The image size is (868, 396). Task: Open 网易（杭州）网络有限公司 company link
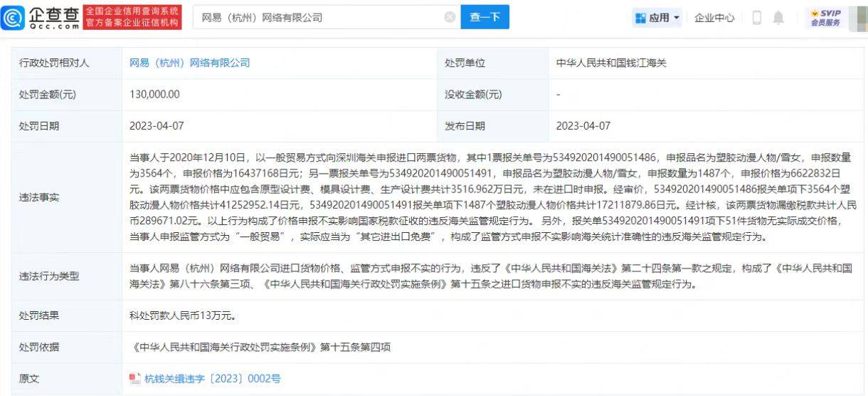pyautogui.click(x=190, y=63)
